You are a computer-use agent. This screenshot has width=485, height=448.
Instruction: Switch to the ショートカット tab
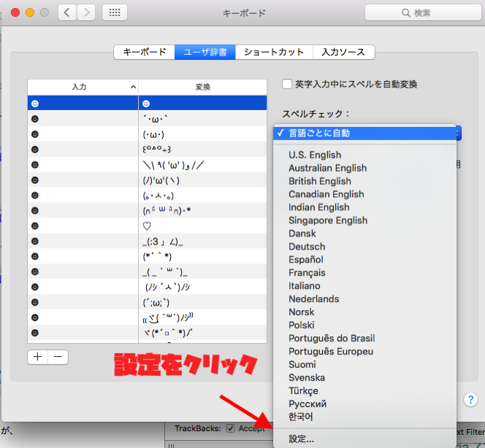(274, 52)
